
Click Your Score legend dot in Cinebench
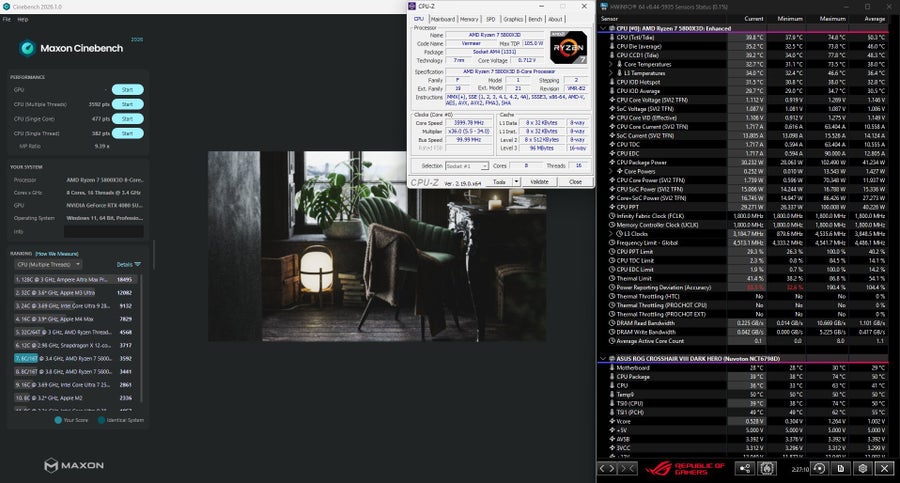(58, 420)
